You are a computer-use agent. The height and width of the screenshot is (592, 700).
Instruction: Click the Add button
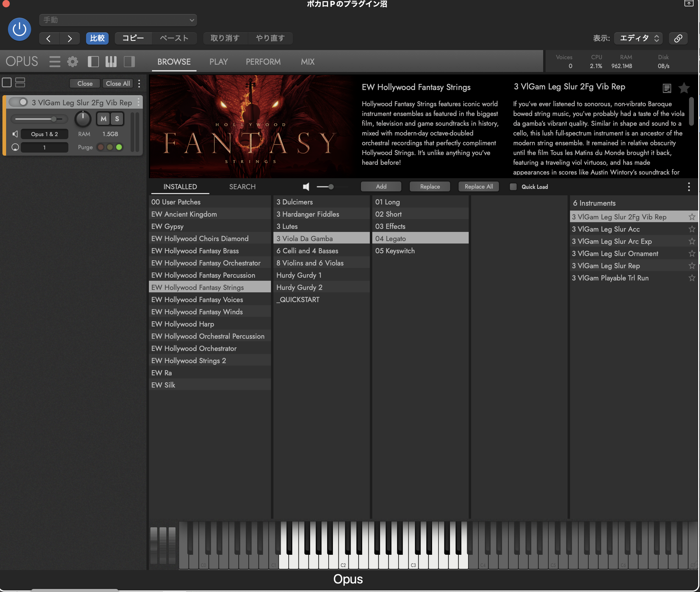[x=381, y=186]
